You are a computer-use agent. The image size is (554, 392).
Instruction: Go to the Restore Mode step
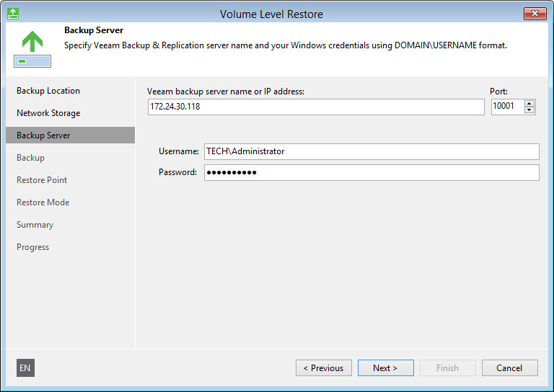pyautogui.click(x=43, y=202)
